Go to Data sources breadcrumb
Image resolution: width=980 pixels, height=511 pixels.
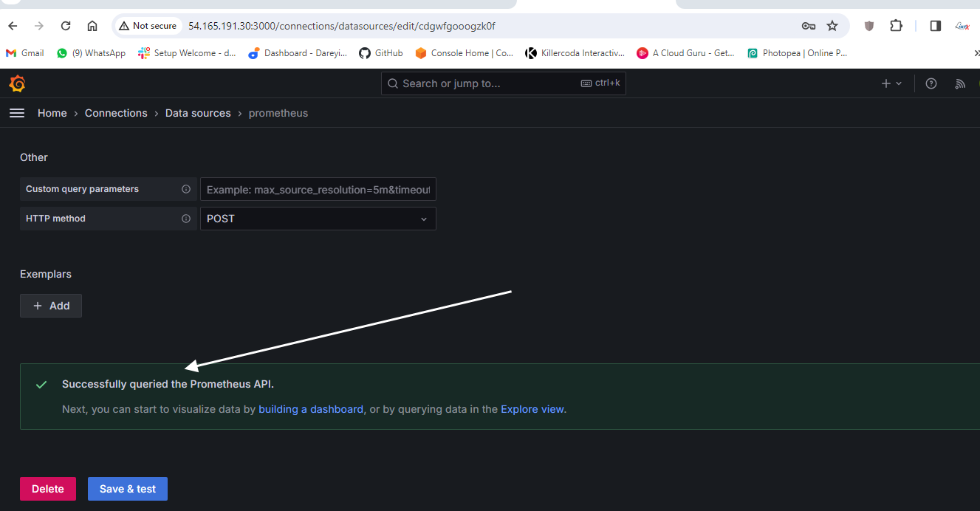pos(198,113)
